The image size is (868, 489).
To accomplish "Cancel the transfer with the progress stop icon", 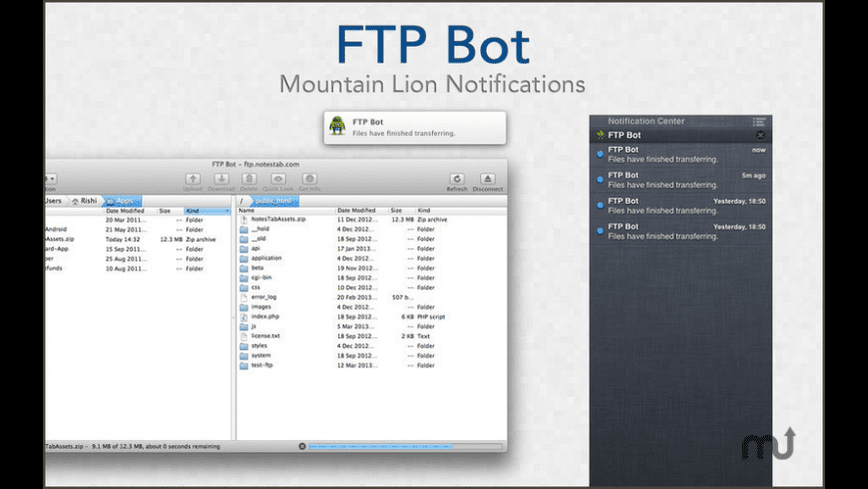I will coord(302,446).
